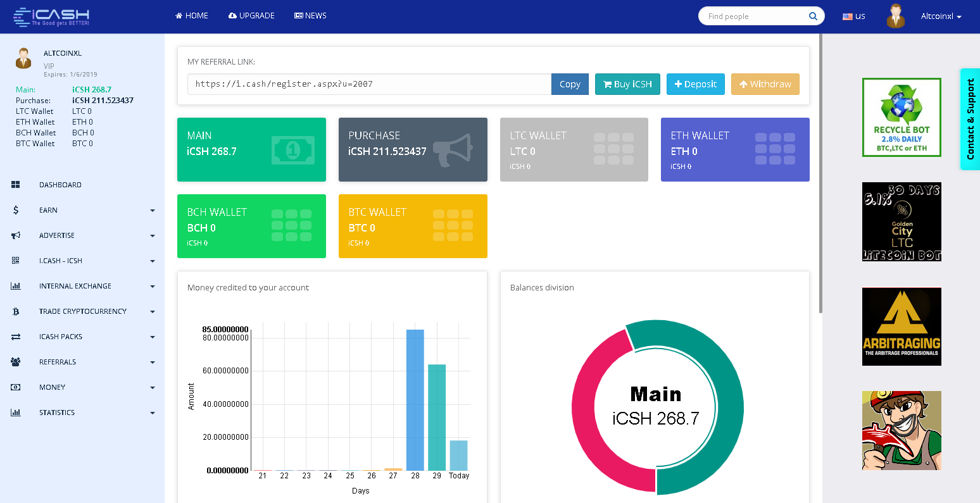The width and height of the screenshot is (980, 503).
Task: Open Dashboard from grid icon
Action: pyautogui.click(x=16, y=185)
